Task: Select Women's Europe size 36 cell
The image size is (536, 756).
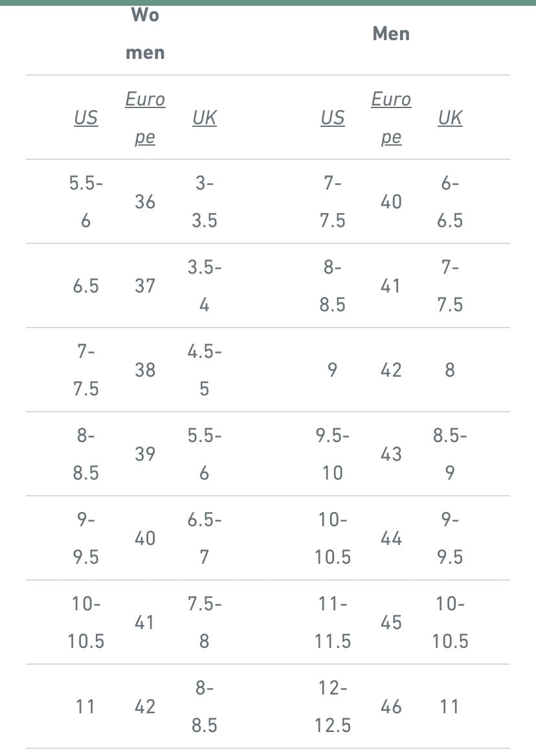Action: [145, 202]
